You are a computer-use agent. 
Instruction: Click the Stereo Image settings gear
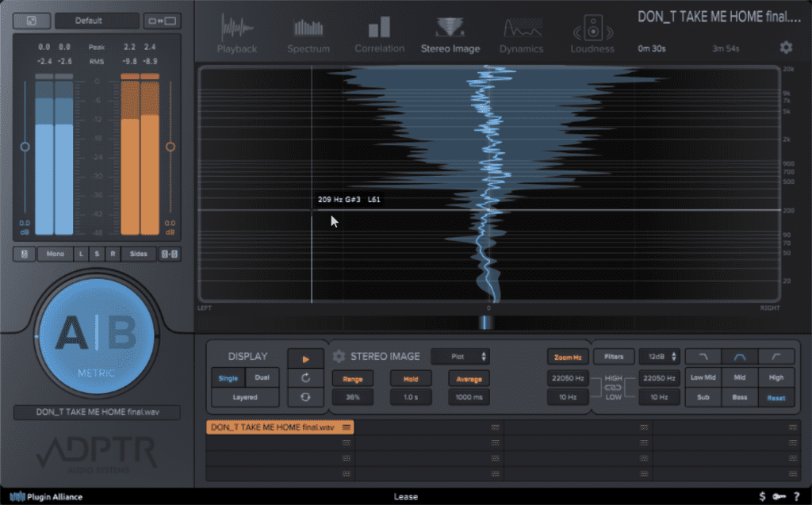pyautogui.click(x=339, y=356)
